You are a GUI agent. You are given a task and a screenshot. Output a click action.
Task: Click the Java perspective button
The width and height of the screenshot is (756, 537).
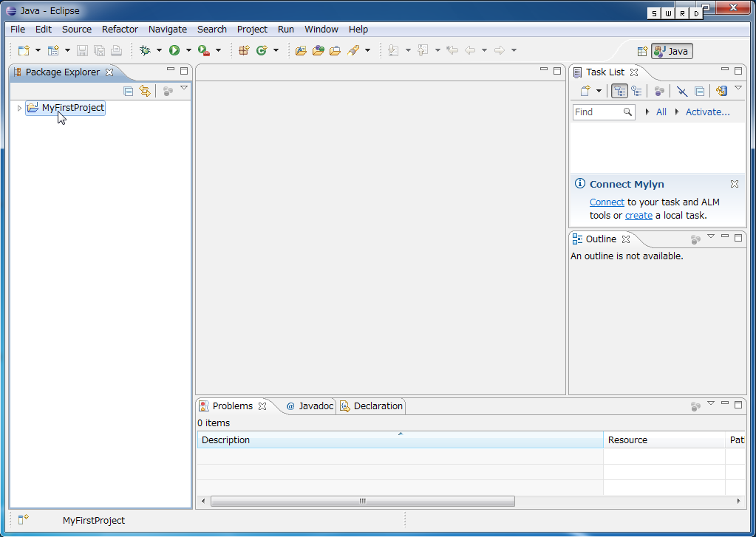tap(672, 51)
